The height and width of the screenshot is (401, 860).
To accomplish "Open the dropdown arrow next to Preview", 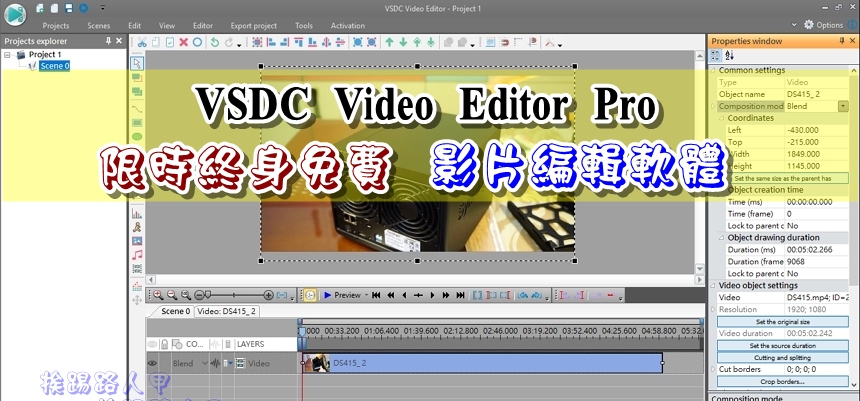I will point(366,295).
